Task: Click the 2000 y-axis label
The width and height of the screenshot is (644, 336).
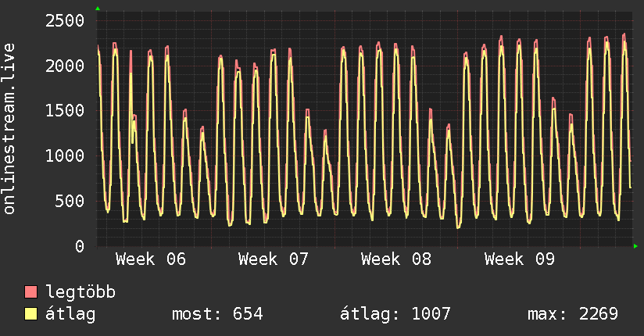Action: point(65,66)
